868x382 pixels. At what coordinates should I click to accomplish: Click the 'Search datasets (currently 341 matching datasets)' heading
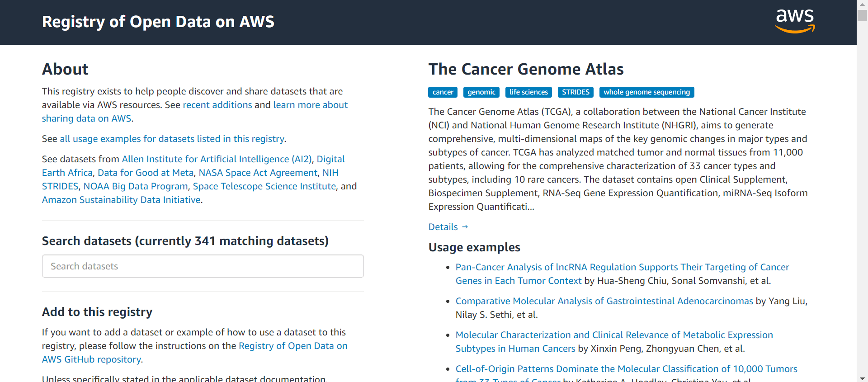click(185, 241)
